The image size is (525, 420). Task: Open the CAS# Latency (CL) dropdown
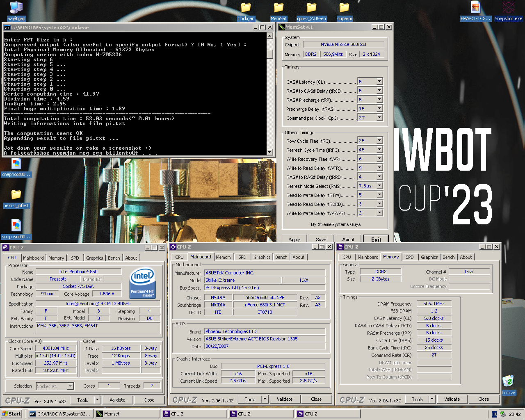(379, 82)
